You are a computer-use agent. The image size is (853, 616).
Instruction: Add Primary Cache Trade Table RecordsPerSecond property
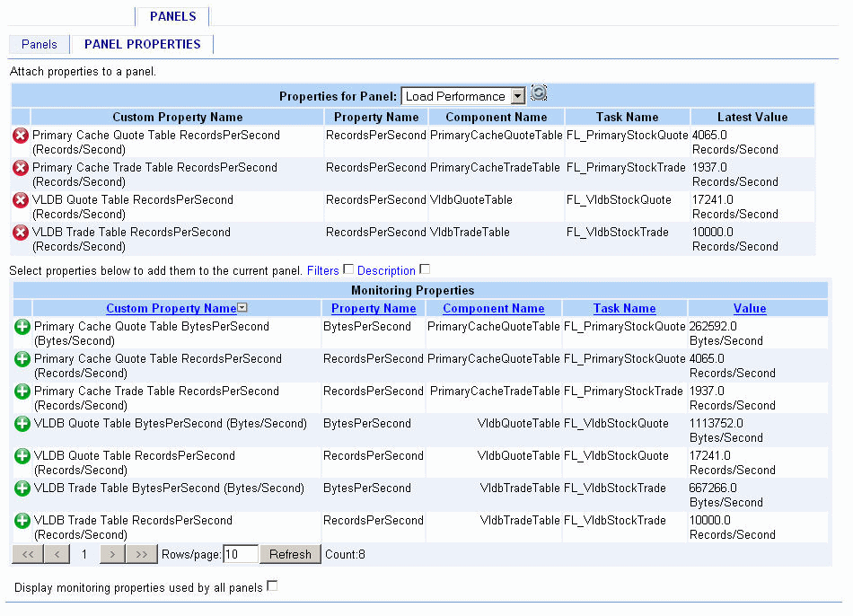(x=22, y=392)
